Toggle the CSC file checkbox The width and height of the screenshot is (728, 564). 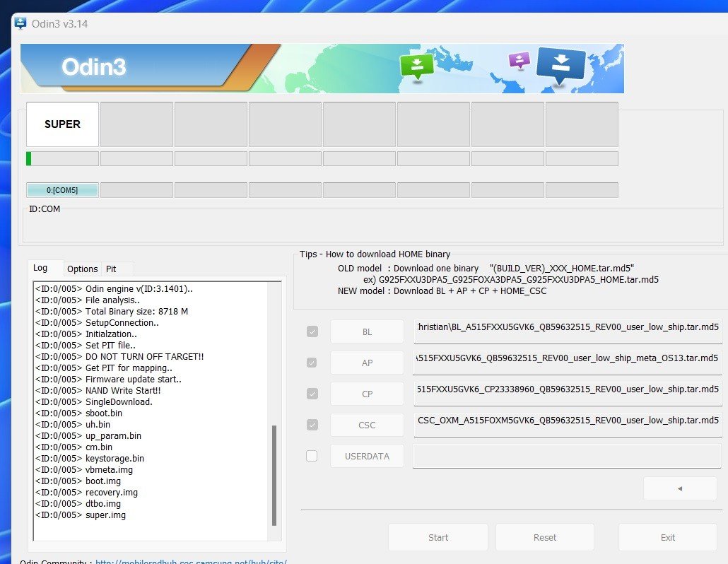[312, 425]
